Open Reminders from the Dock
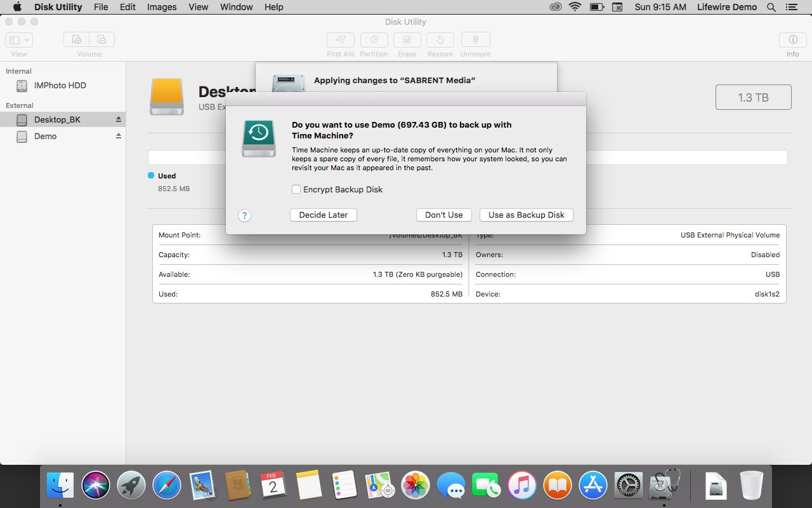 (344, 486)
